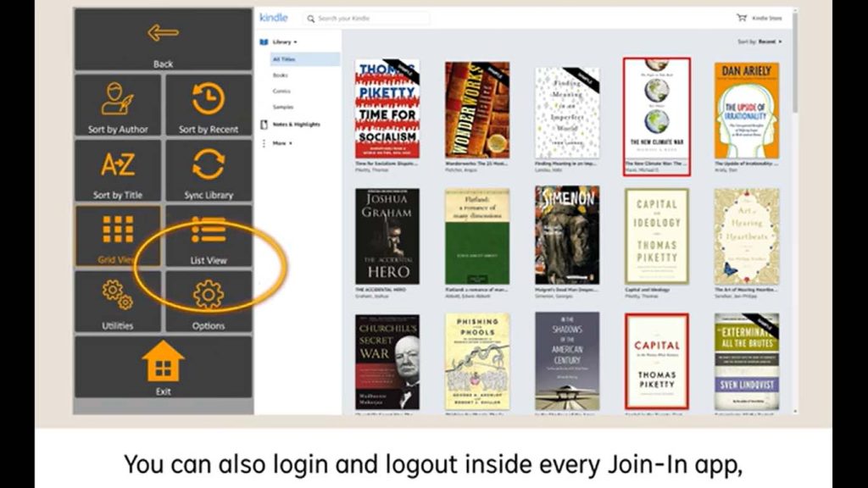Click the Exit home icon
Viewport: 868px width, 488px height.
[x=163, y=363]
